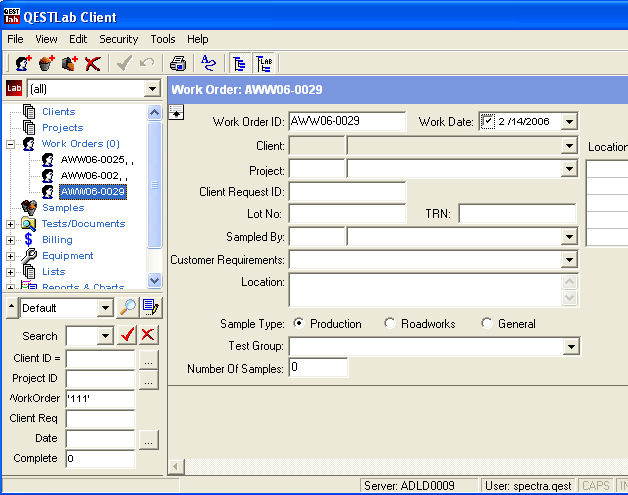Click the browse button beside Client ID
628x495 pixels.
(148, 359)
